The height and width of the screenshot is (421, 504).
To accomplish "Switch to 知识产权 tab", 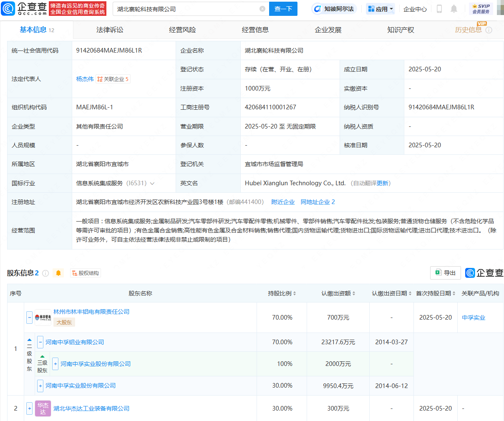I will [x=401, y=30].
